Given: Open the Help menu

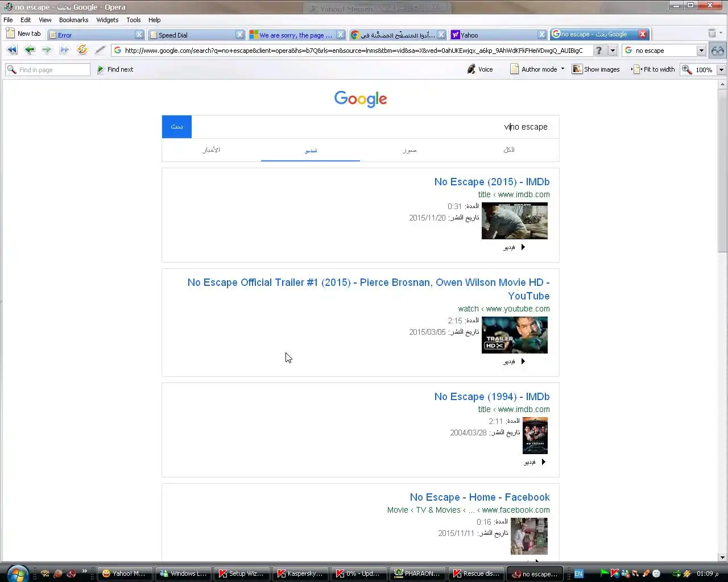Looking at the screenshot, I should click(x=155, y=20).
